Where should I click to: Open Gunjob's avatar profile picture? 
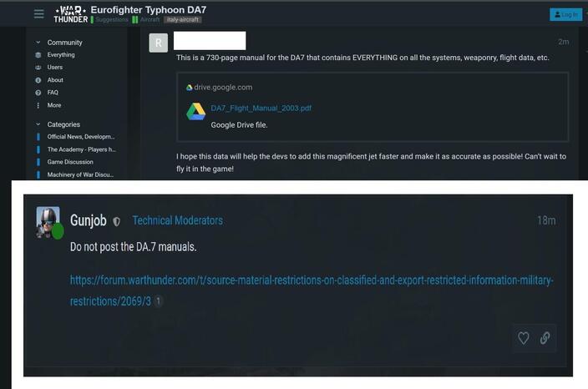[48, 222]
